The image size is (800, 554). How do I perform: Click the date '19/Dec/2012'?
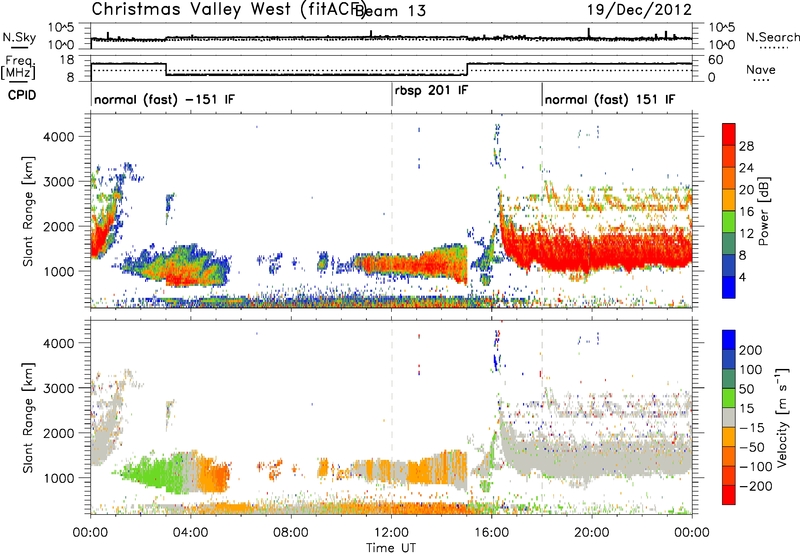click(x=639, y=10)
